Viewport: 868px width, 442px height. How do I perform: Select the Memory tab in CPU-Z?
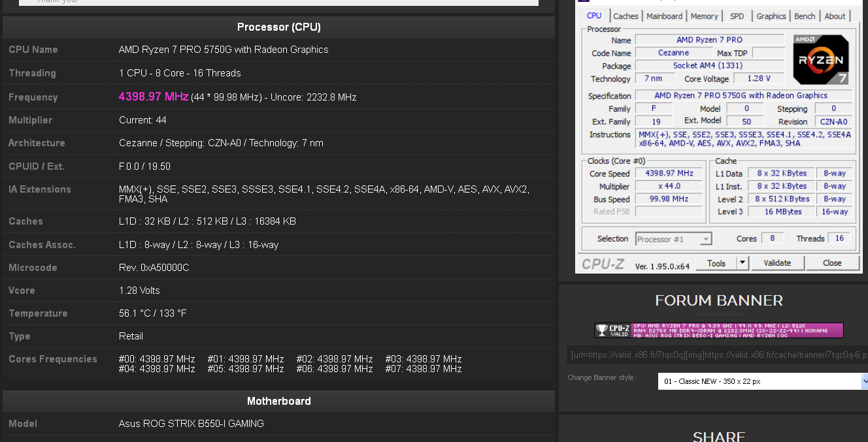point(704,16)
